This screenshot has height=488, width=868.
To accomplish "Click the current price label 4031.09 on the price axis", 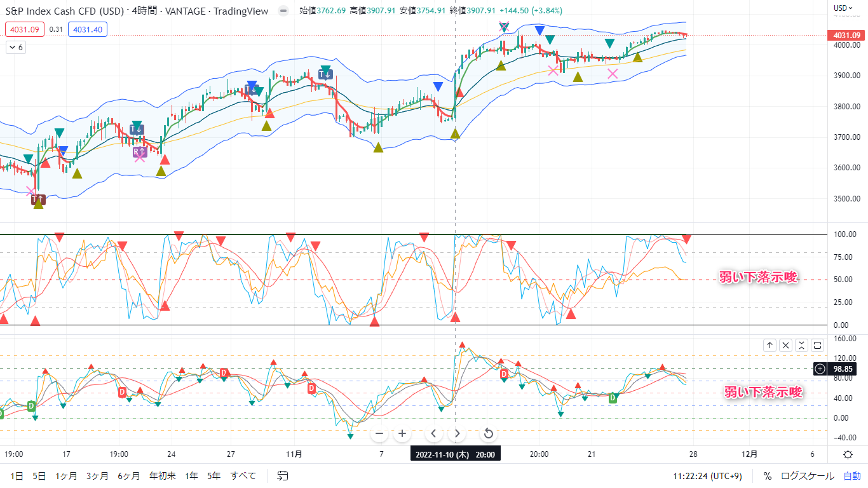I will [847, 36].
